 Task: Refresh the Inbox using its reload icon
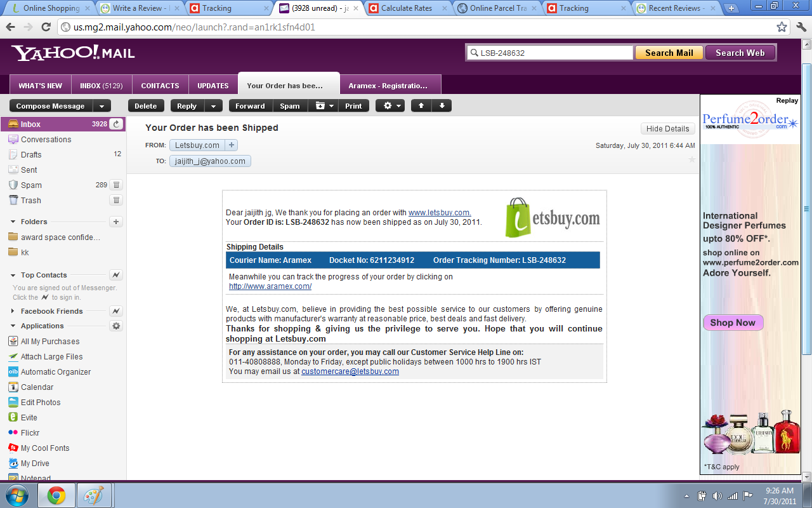(116, 124)
